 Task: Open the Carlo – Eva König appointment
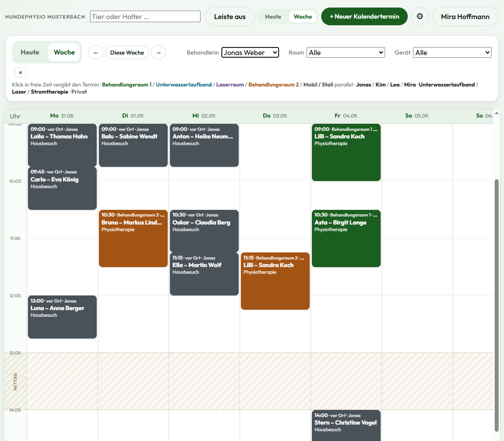63,189
